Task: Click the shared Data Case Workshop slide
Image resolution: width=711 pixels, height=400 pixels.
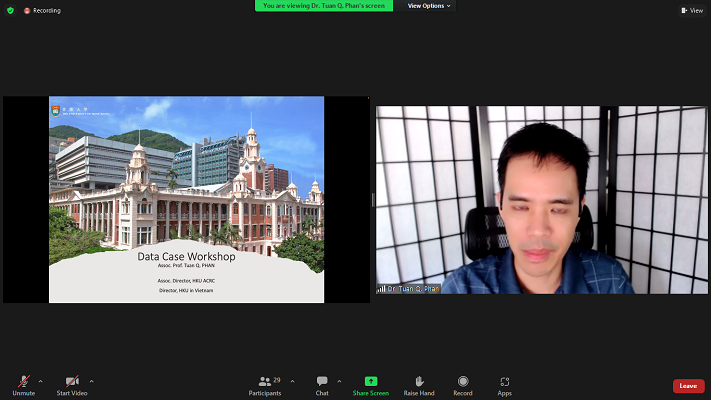Action: 186,199
